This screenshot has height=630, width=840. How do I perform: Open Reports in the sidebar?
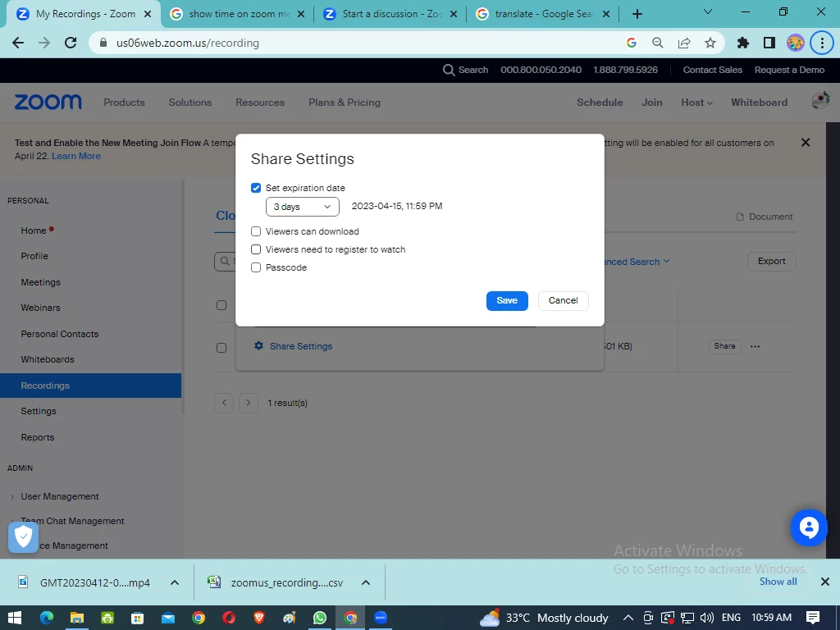coord(38,438)
